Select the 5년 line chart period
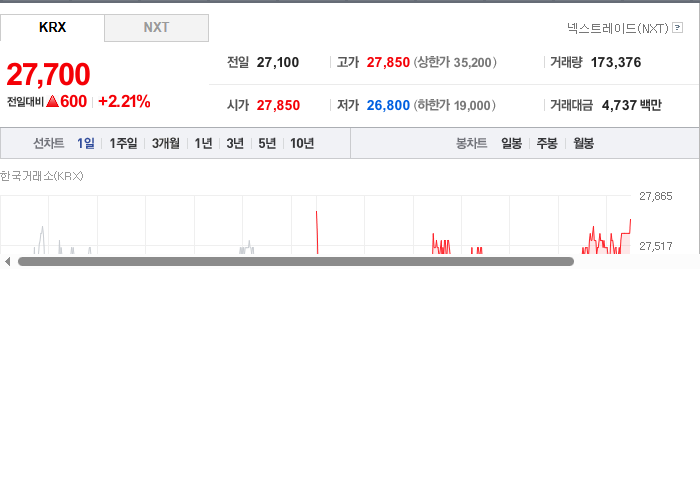This screenshot has width=700, height=490. pos(267,143)
